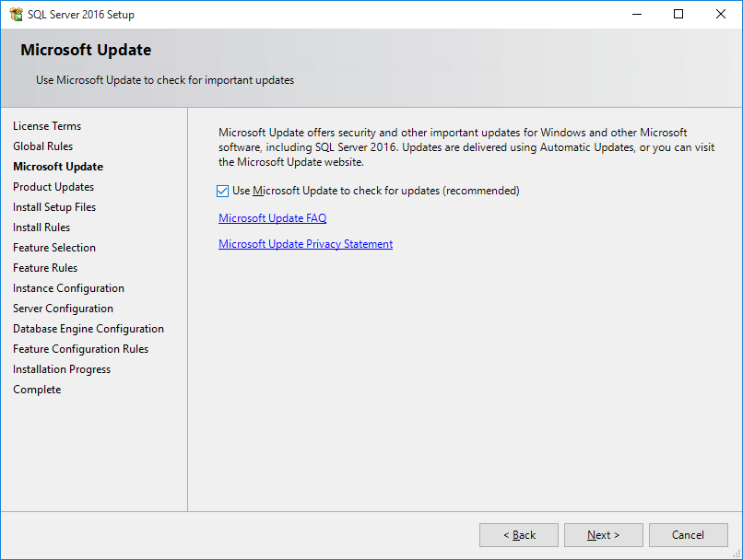Select Install Rules step
This screenshot has height=560, width=743.
pyautogui.click(x=41, y=227)
